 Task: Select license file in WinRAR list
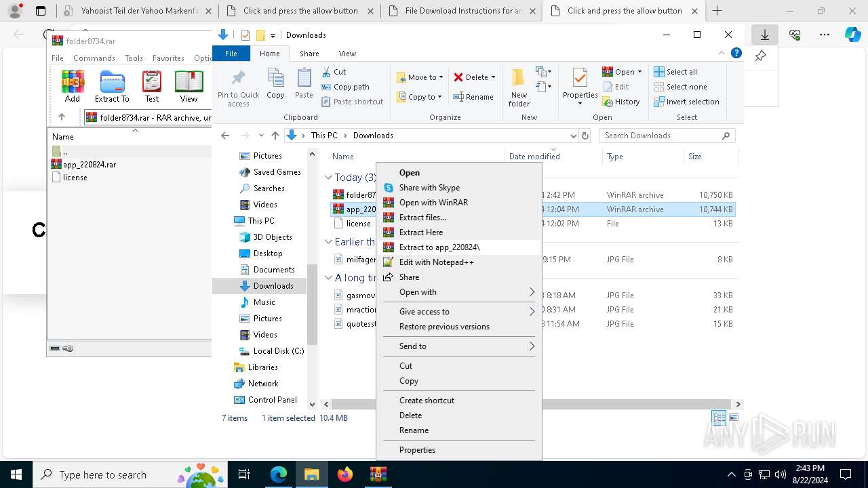pyautogui.click(x=70, y=178)
